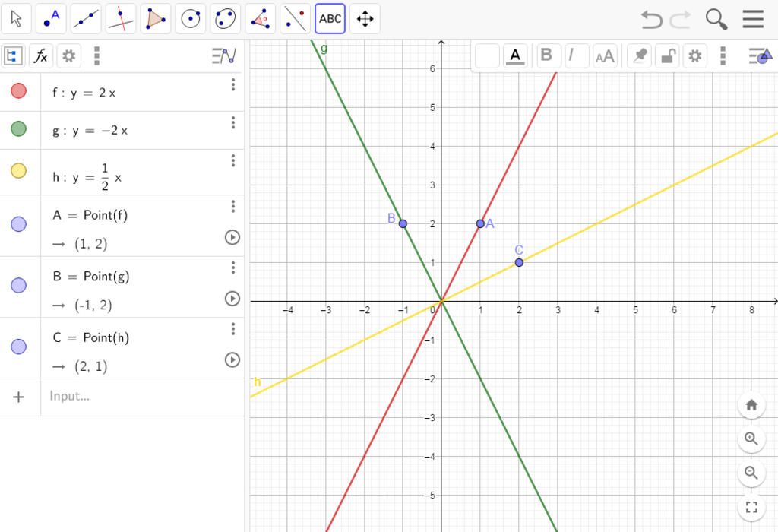This screenshot has height=532, width=778.
Task: Open the style bar three-dot menu
Action: [x=723, y=55]
